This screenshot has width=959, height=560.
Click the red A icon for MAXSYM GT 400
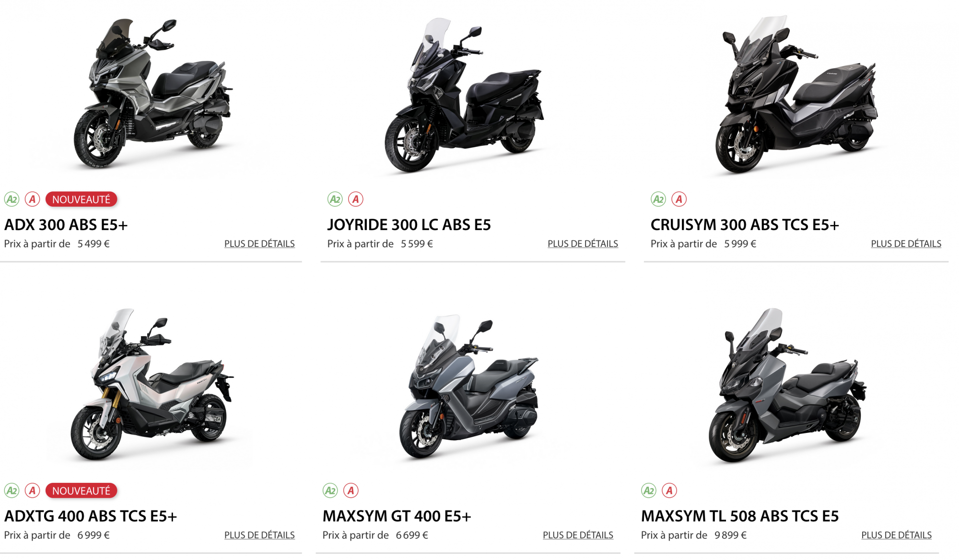pyautogui.click(x=351, y=490)
